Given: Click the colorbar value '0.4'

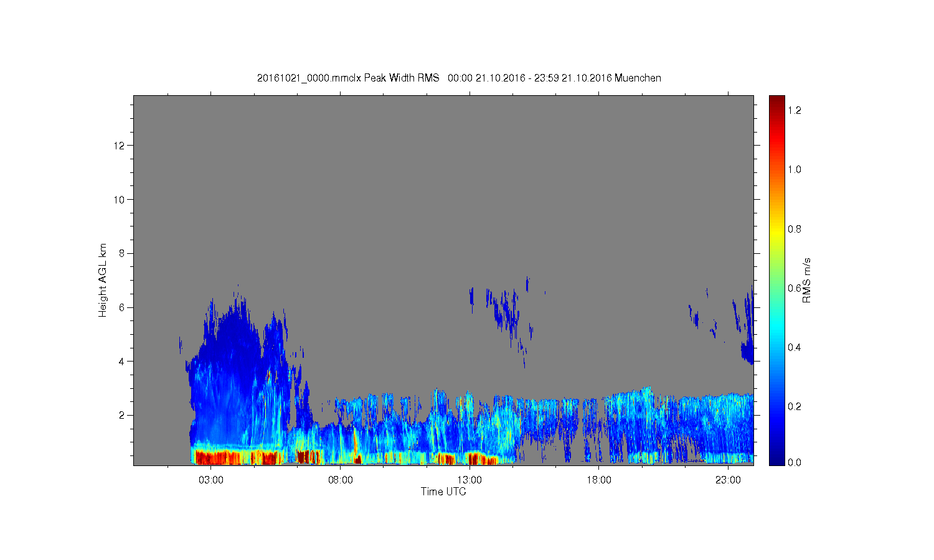Looking at the screenshot, I should coord(795,347).
